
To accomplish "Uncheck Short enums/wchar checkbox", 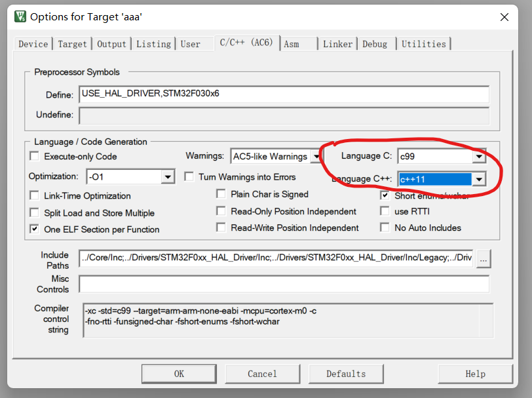I will [385, 195].
